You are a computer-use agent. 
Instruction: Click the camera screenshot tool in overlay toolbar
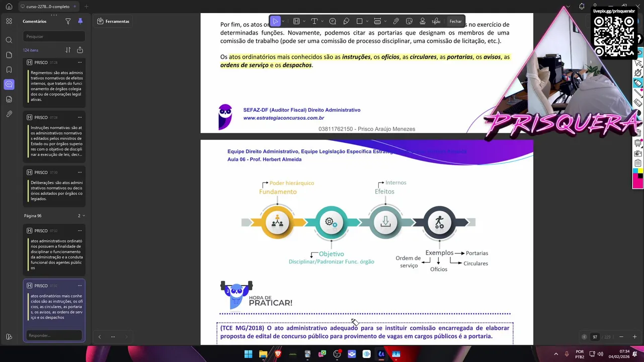638,153
